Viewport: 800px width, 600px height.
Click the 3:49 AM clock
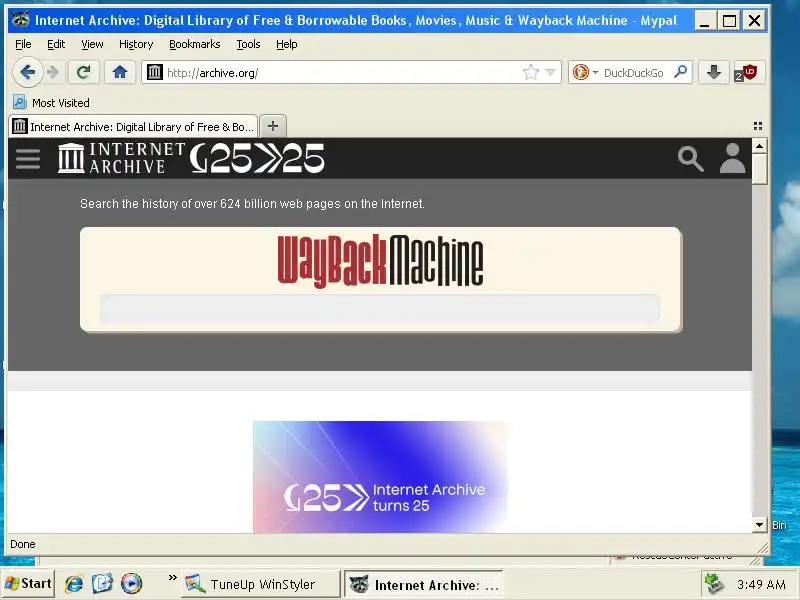(761, 585)
